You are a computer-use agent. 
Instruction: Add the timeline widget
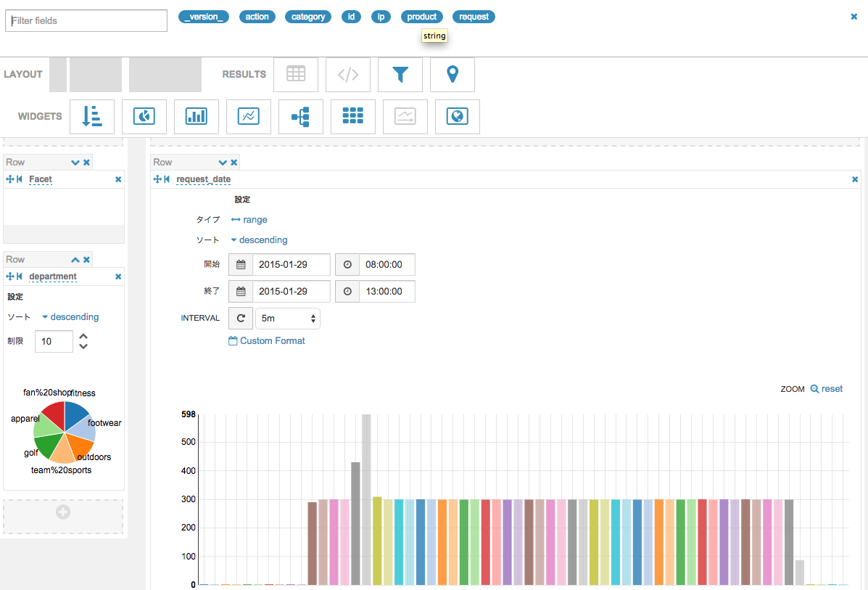(x=405, y=116)
